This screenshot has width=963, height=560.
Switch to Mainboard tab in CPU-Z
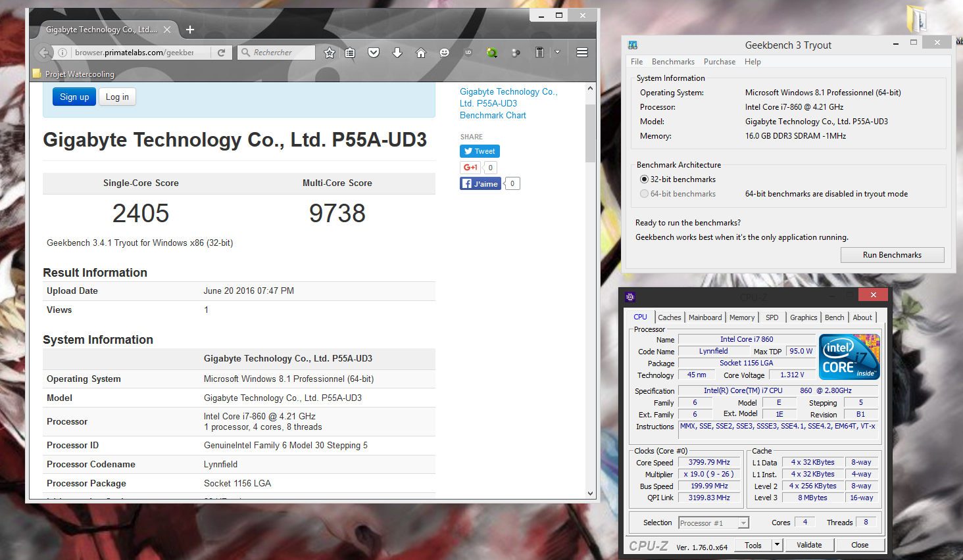(x=705, y=317)
